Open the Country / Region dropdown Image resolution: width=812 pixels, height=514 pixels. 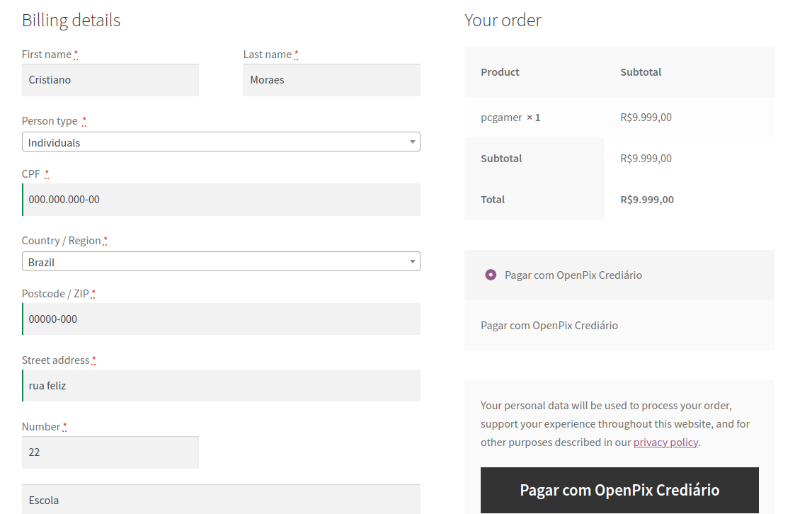point(221,261)
